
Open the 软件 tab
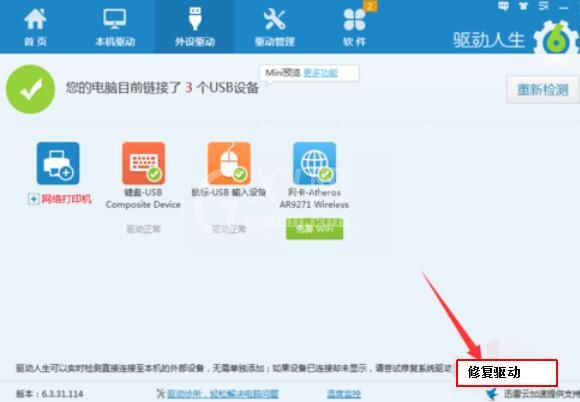pyautogui.click(x=354, y=27)
